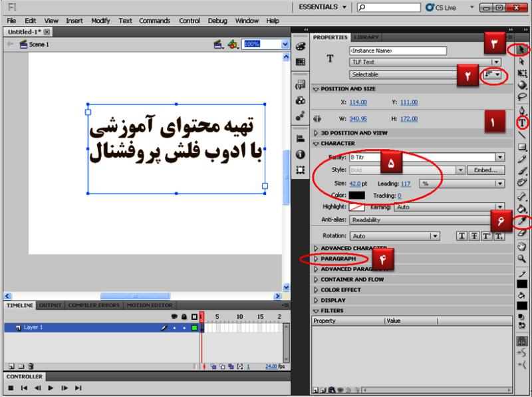Select the Paint Bucket tool

(x=522, y=208)
